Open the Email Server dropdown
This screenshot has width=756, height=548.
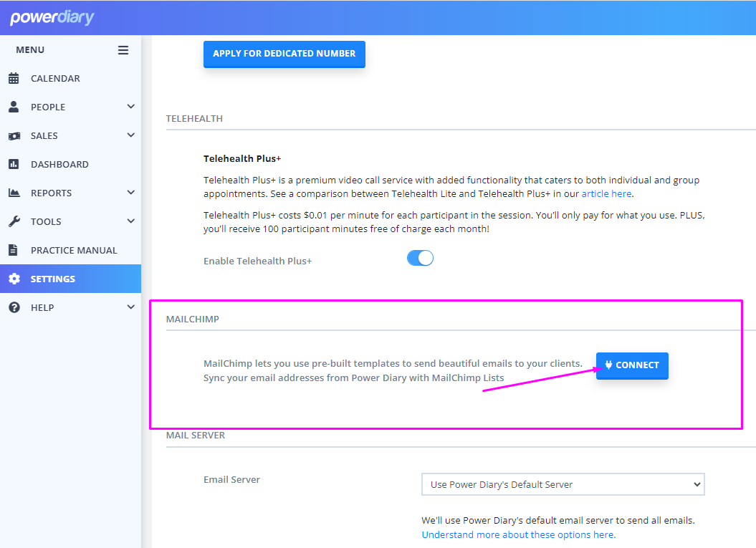click(x=563, y=484)
